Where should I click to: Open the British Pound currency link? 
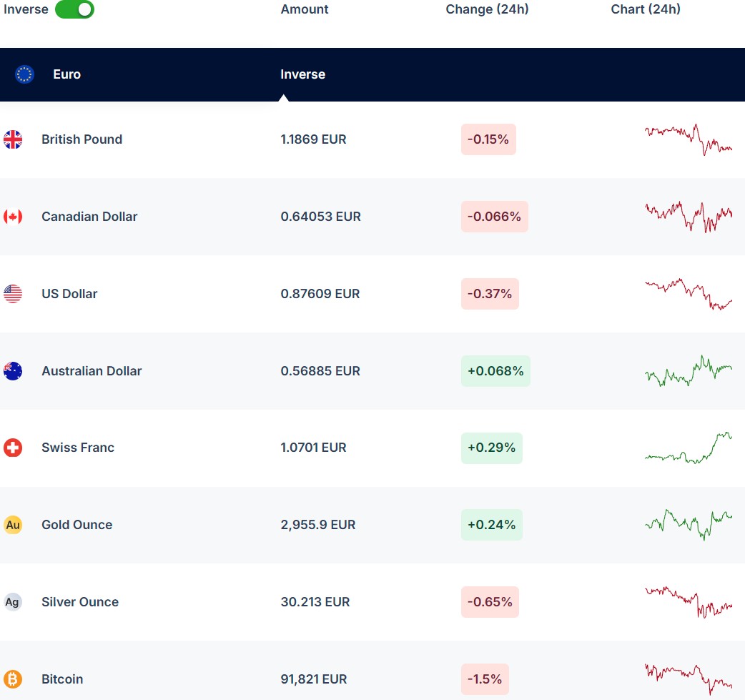[x=82, y=139]
